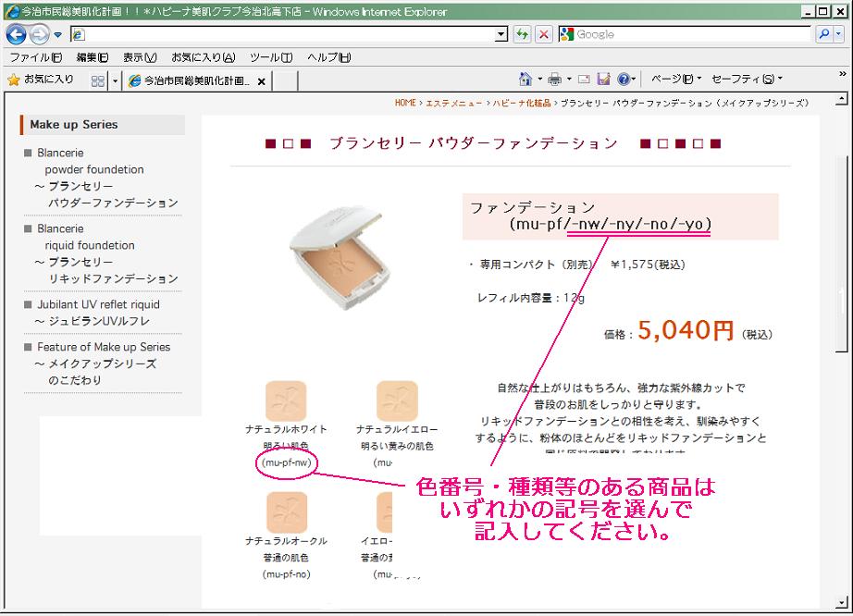The height and width of the screenshot is (616, 853).
Task: Open the tab list dropdown arrow
Action: 115,81
